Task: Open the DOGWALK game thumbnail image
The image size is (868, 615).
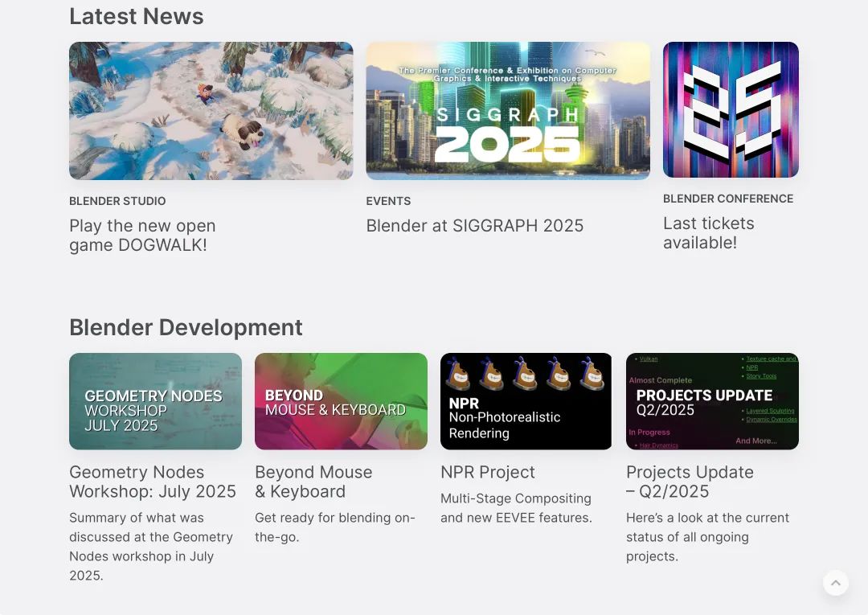Action: pyautogui.click(x=211, y=111)
